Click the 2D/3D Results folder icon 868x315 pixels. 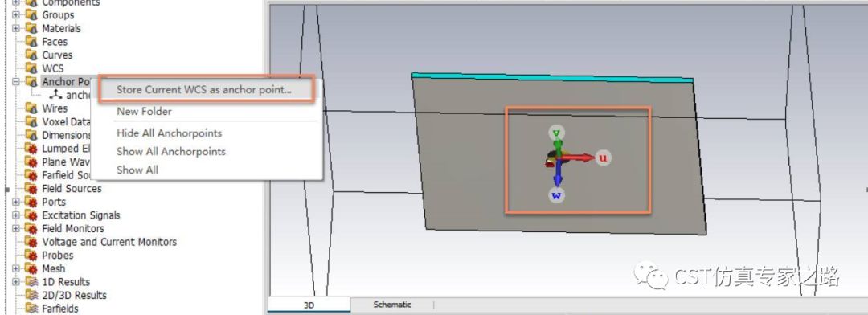(x=31, y=295)
